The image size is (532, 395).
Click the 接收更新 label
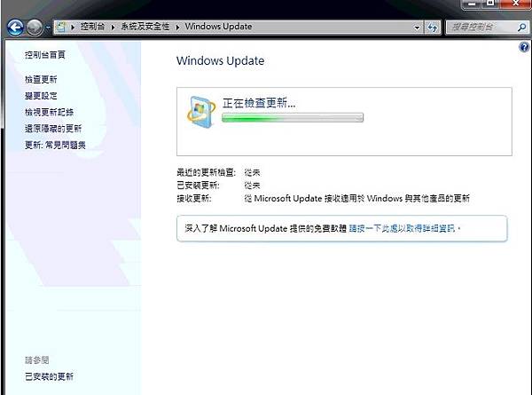pyautogui.click(x=193, y=198)
